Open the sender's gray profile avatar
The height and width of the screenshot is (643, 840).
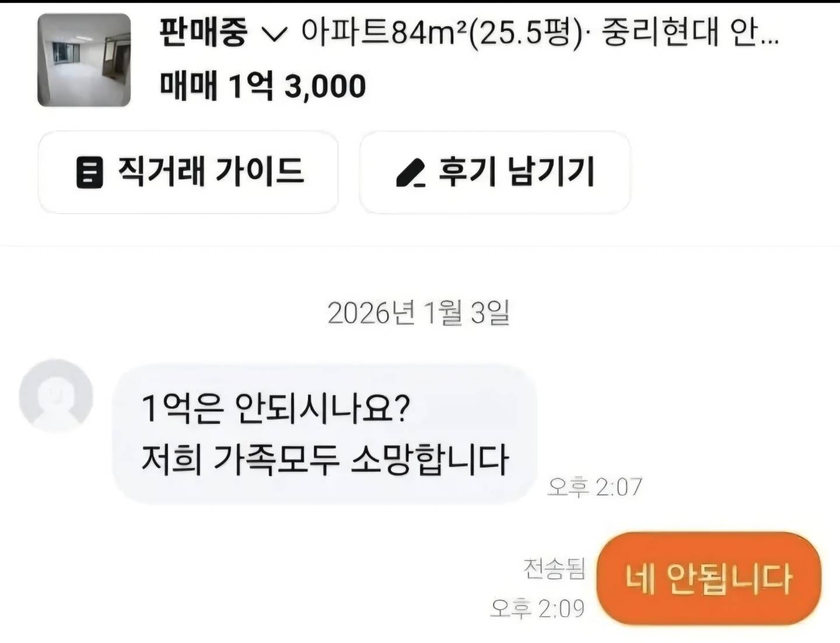coord(56,396)
